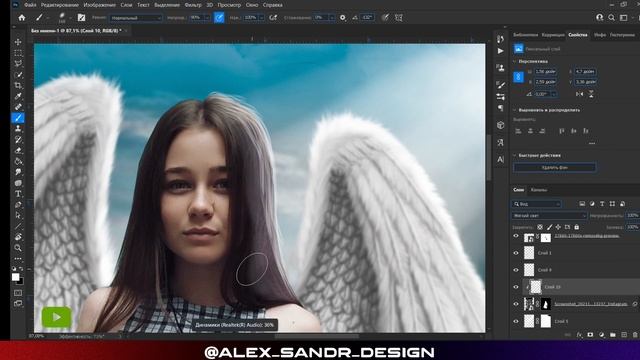The image size is (640, 360).
Task: Open the Фильтр menu
Action: tap(193, 5)
